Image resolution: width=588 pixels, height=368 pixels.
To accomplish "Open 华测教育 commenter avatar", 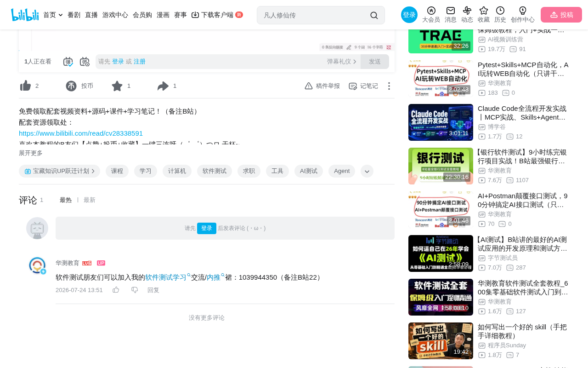I will (x=37, y=265).
